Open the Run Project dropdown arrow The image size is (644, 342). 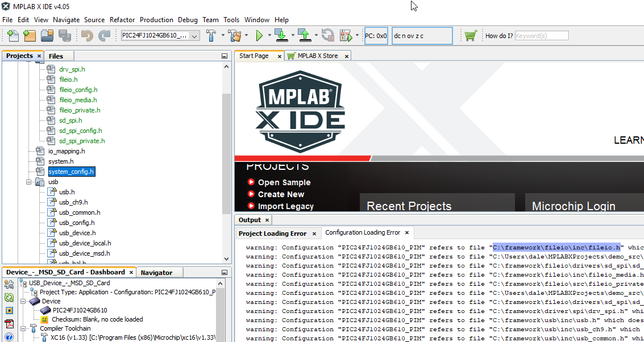270,36
